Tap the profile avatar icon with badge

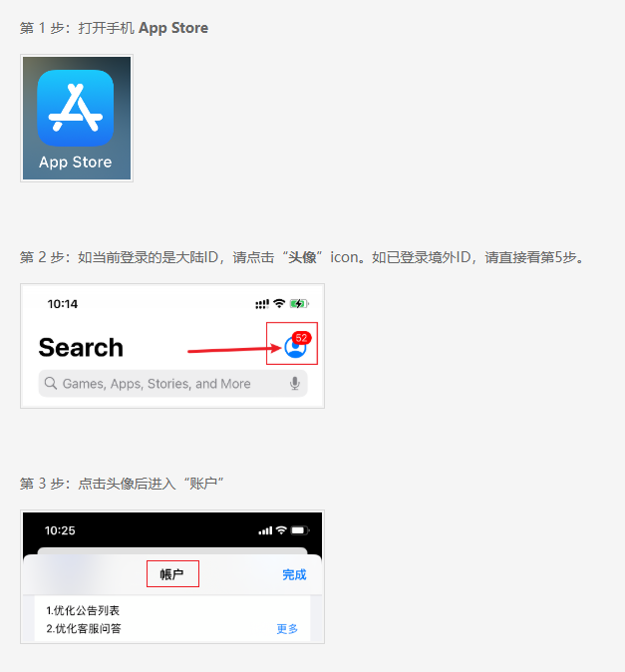click(x=295, y=347)
